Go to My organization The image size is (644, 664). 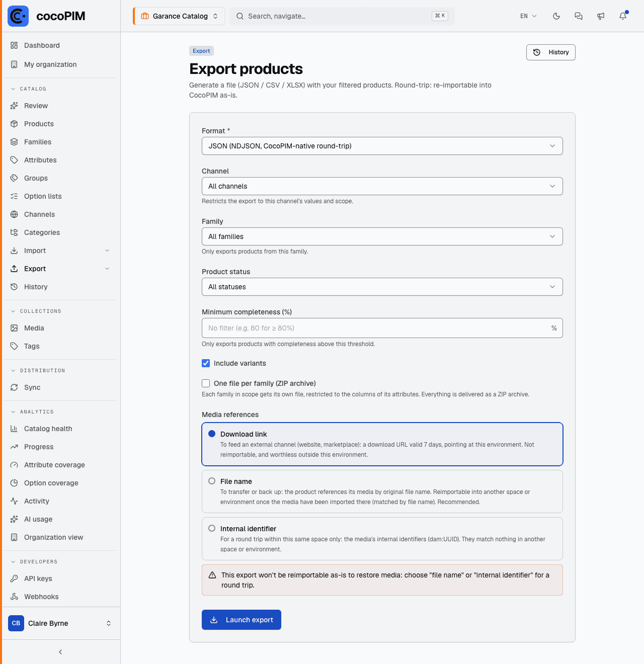click(60, 64)
